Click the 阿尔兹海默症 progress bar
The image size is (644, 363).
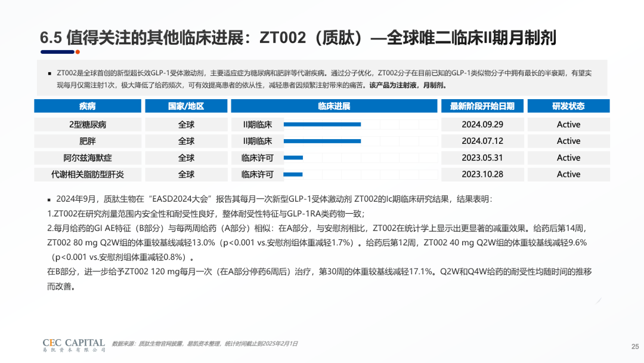click(x=293, y=158)
